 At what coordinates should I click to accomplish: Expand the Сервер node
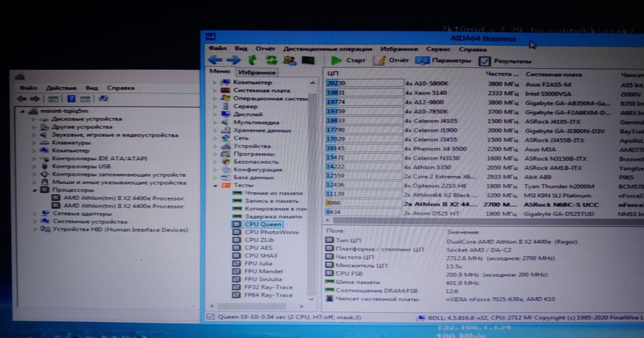(x=214, y=106)
